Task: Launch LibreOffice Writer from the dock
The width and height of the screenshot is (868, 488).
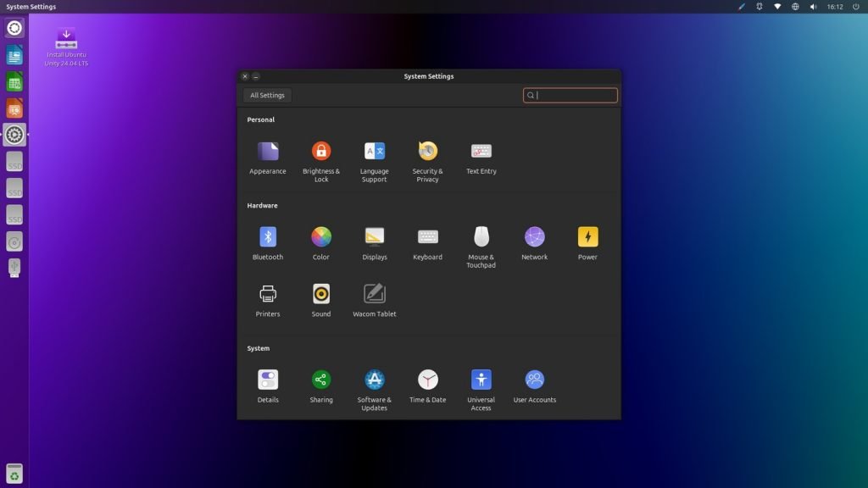Action: tap(14, 55)
